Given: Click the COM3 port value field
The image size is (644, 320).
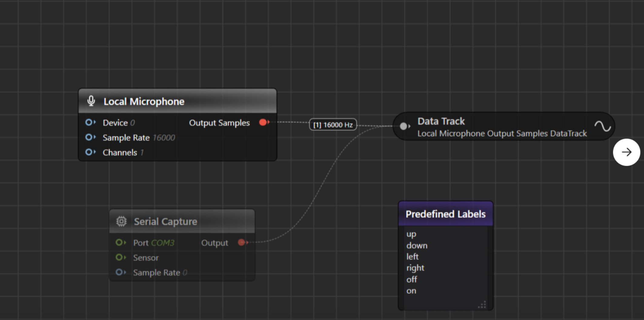Looking at the screenshot, I should 163,243.
